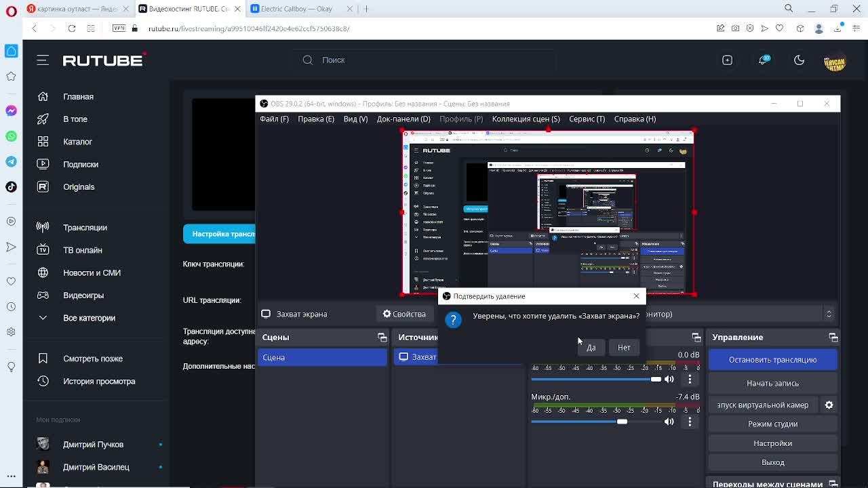Screen dimensions: 868x488
Task: Open Opera history clock in sidebar
Action: point(11,306)
